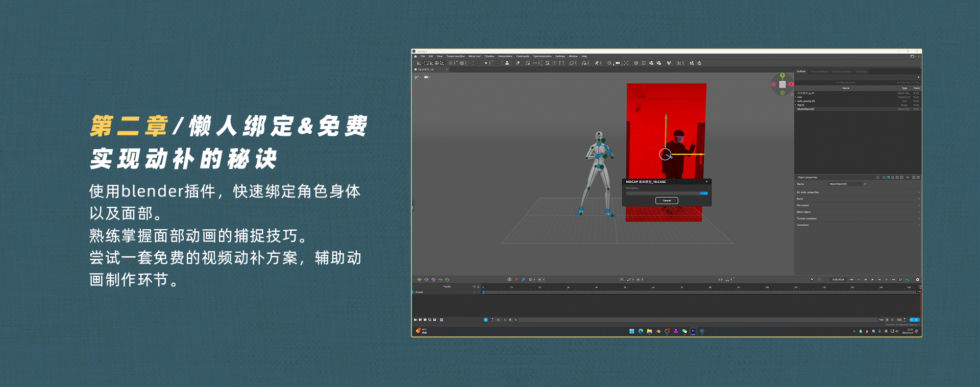980x387 pixels.
Task: Click the red marker icon beside the time field
Action: pos(819,279)
